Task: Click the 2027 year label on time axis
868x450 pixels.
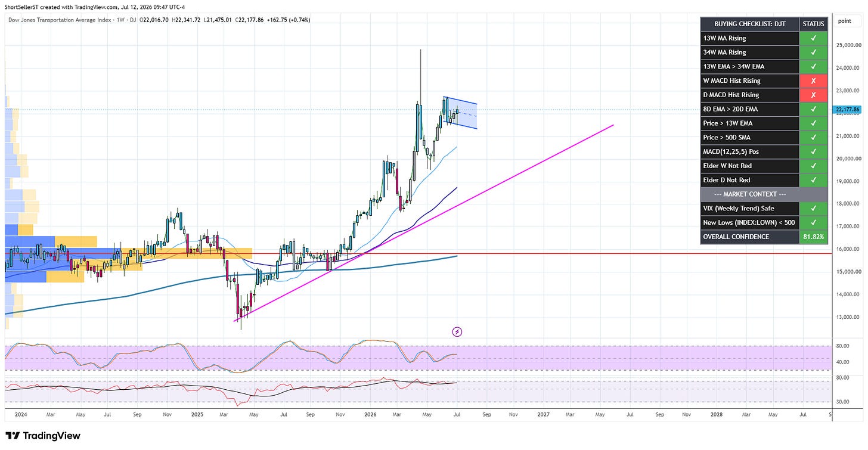Action: tap(544, 414)
